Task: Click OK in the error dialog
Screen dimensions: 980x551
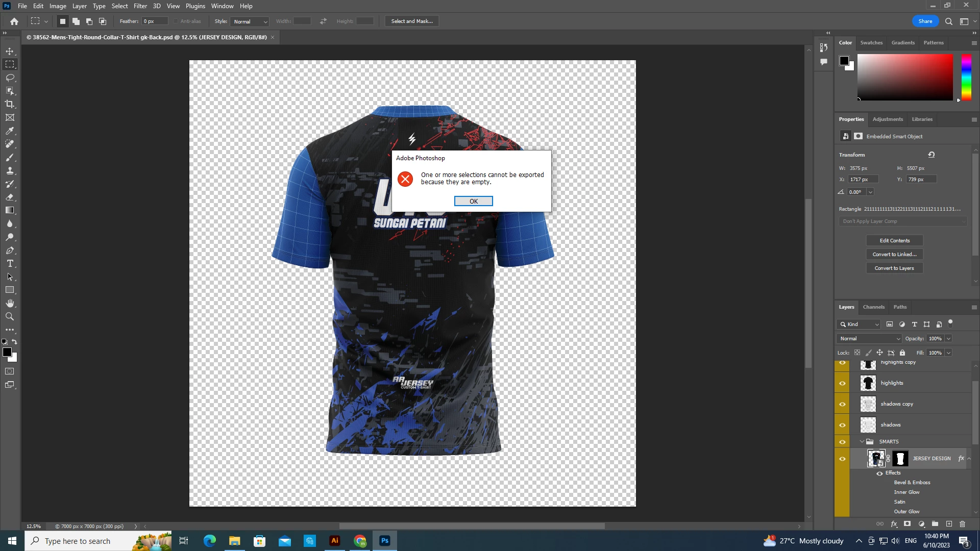Action: pyautogui.click(x=473, y=201)
